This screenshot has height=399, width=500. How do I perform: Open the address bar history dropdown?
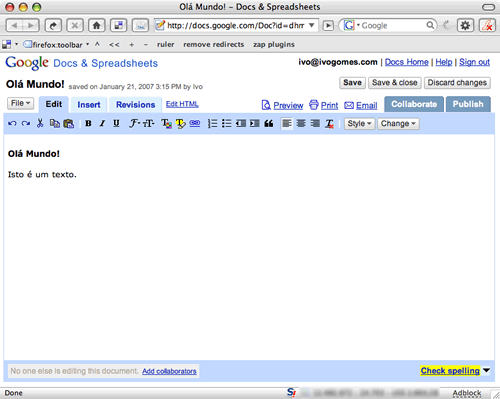312,25
